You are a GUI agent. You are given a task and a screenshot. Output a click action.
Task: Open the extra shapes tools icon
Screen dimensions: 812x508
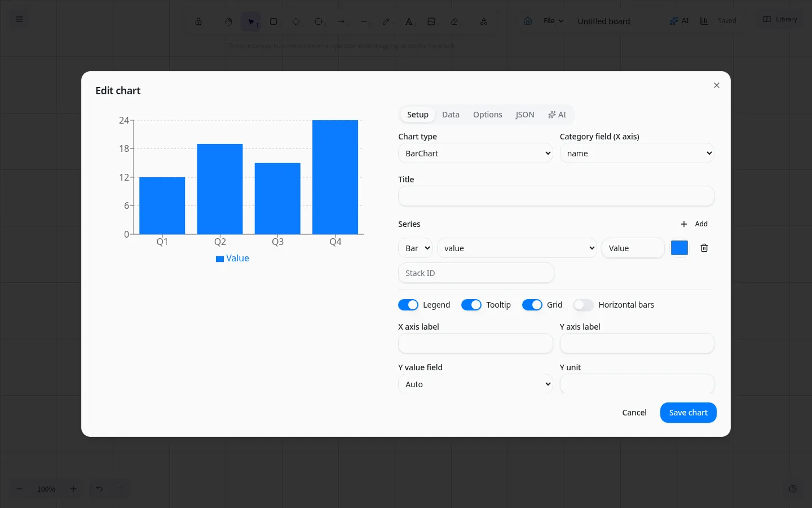tap(484, 21)
